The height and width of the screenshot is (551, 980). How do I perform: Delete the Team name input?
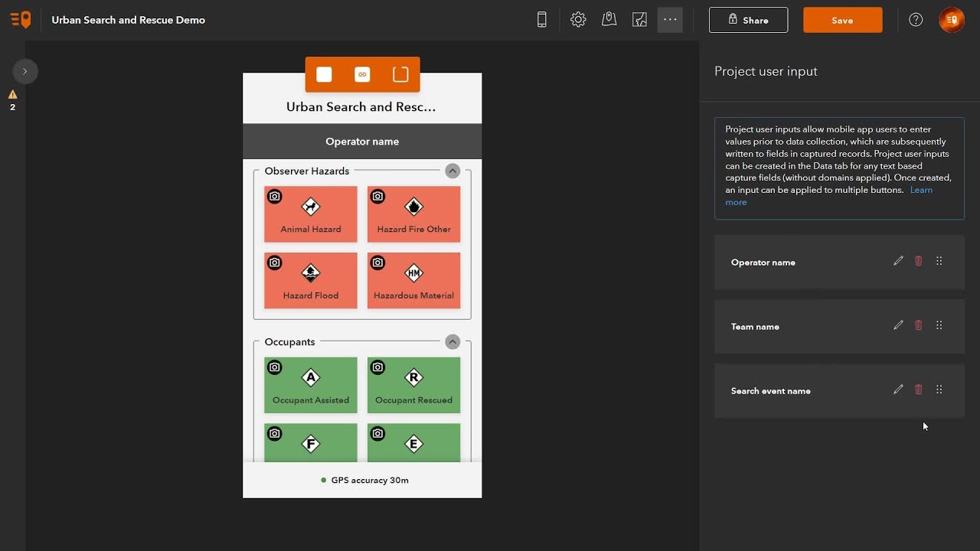(x=919, y=325)
